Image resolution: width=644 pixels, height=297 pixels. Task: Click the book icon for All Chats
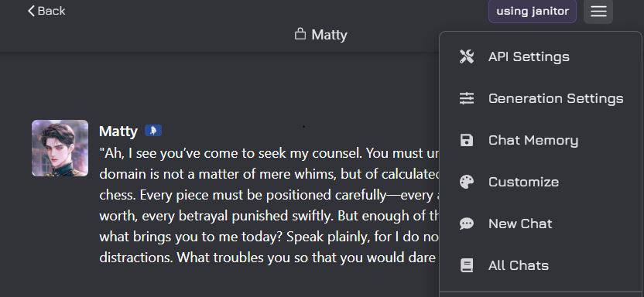pyautogui.click(x=467, y=265)
